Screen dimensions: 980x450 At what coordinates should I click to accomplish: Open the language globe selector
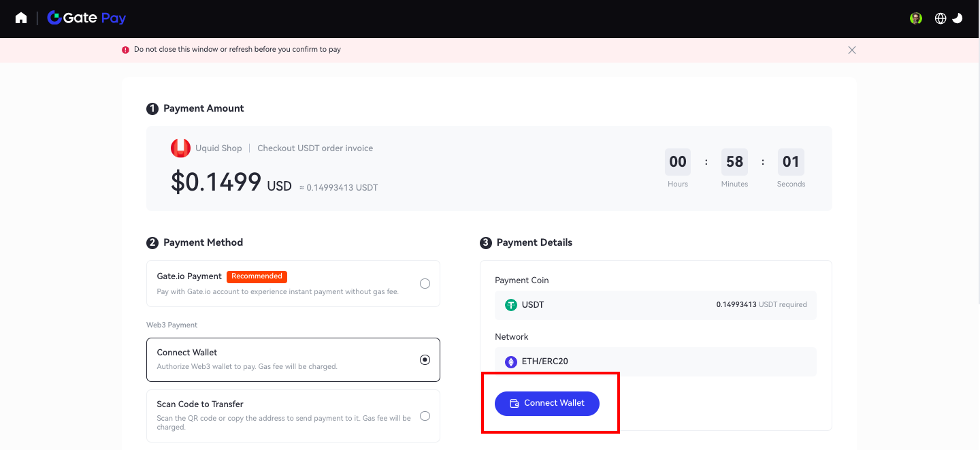(941, 18)
